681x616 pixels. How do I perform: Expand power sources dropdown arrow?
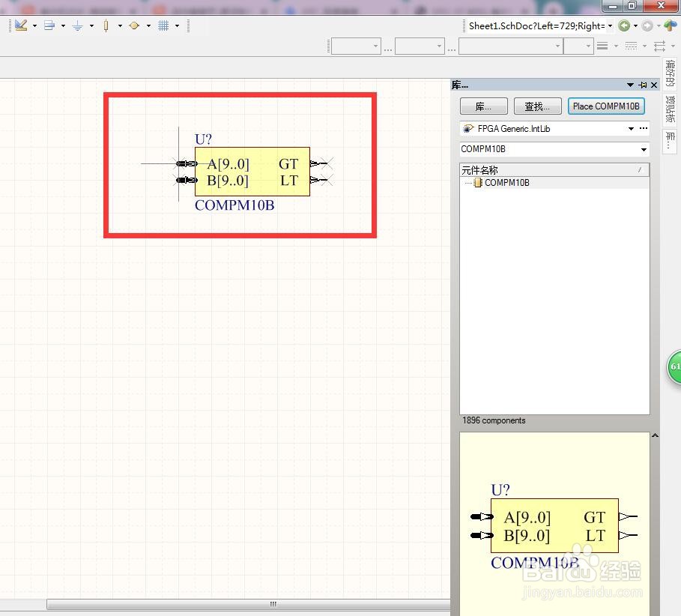click(x=91, y=26)
